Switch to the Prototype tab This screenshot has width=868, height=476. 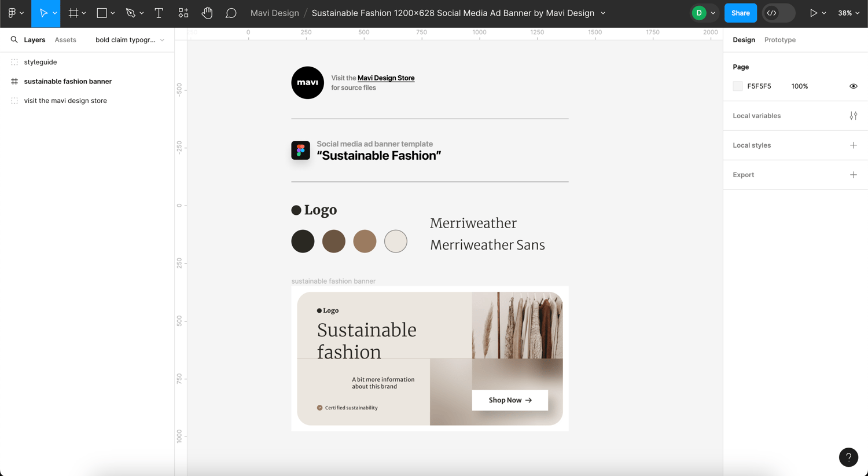(x=780, y=40)
